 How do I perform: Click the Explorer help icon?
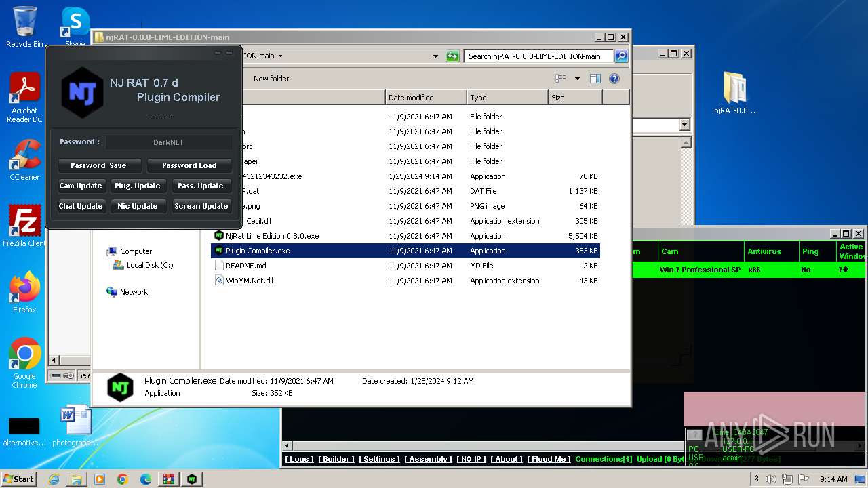[x=614, y=79]
